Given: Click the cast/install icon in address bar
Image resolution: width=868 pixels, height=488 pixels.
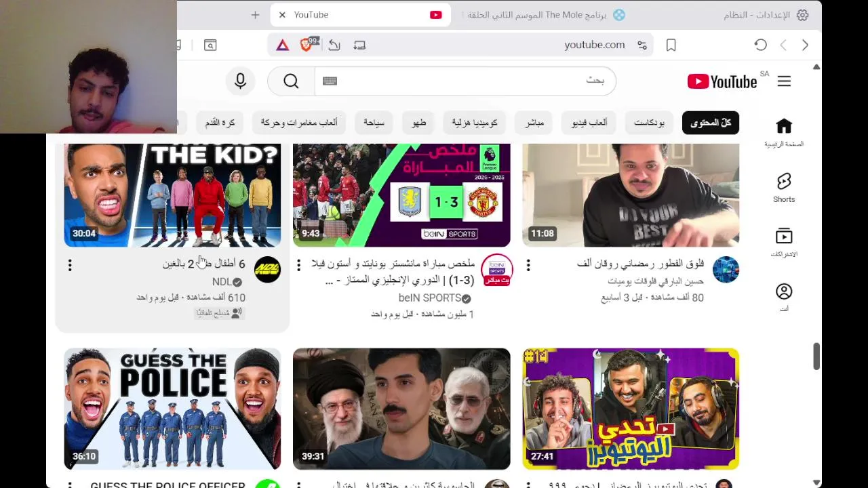Looking at the screenshot, I should (359, 45).
